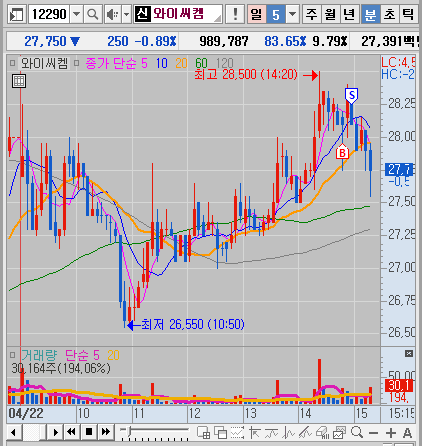422x446 pixels.
Task: Click the side panel toggle icon
Action: (x=16, y=14)
